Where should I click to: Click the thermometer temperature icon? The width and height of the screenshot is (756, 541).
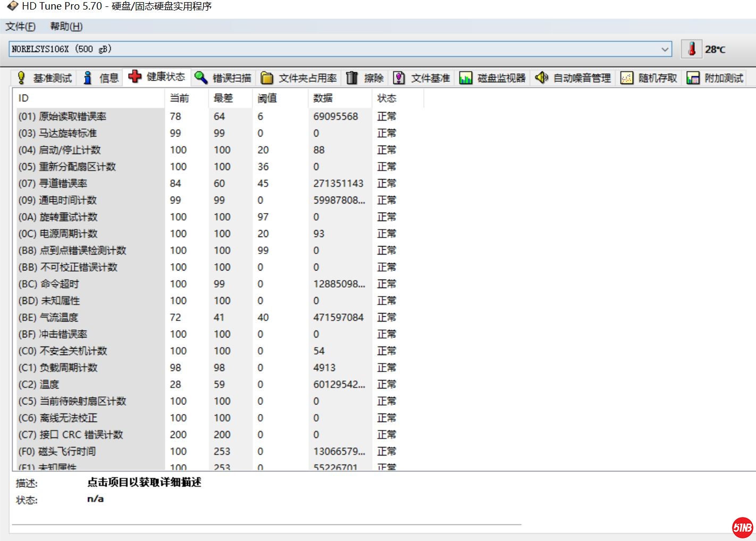pyautogui.click(x=692, y=49)
